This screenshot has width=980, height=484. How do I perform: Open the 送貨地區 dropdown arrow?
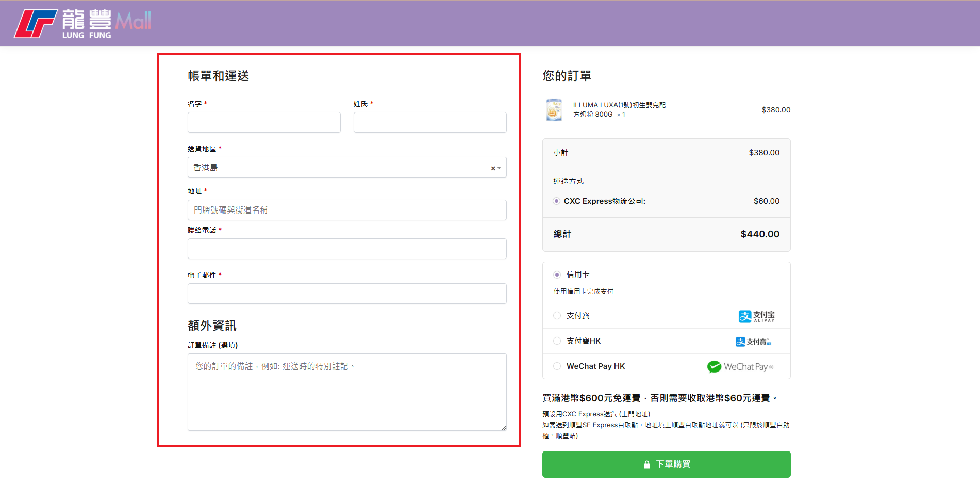pyautogui.click(x=499, y=168)
